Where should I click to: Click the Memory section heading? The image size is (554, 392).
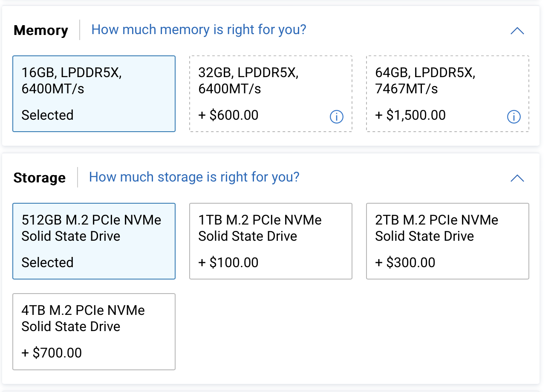[x=41, y=31]
